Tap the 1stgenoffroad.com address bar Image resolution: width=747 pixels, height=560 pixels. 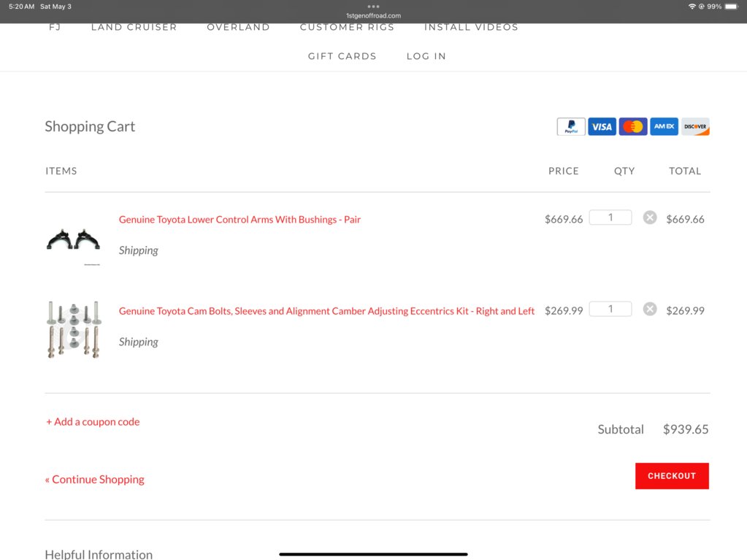(374, 16)
